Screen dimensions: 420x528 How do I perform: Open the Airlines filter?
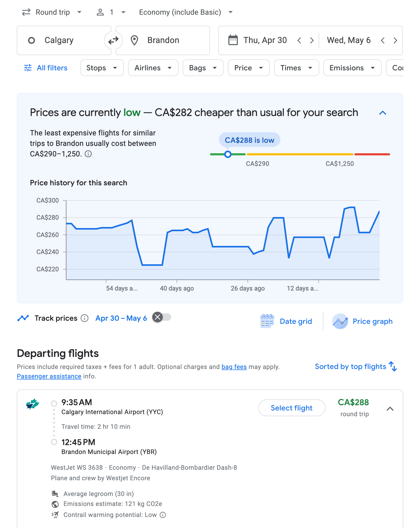coord(153,68)
